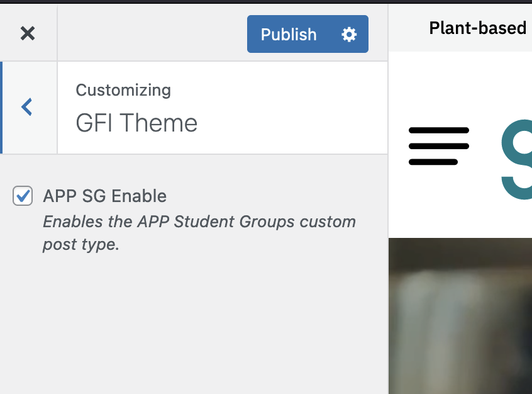Click the Customizing heading text
The height and width of the screenshot is (394, 532).
123,90
